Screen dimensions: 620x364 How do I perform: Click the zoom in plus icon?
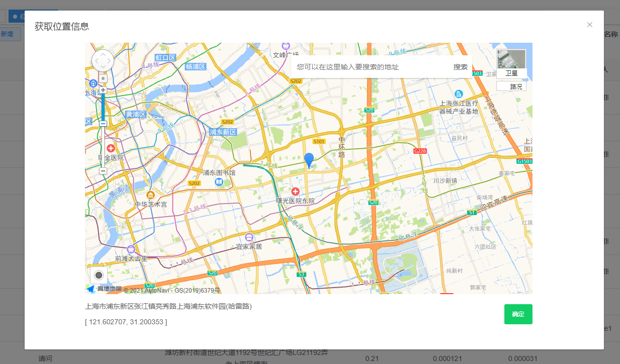point(103,89)
